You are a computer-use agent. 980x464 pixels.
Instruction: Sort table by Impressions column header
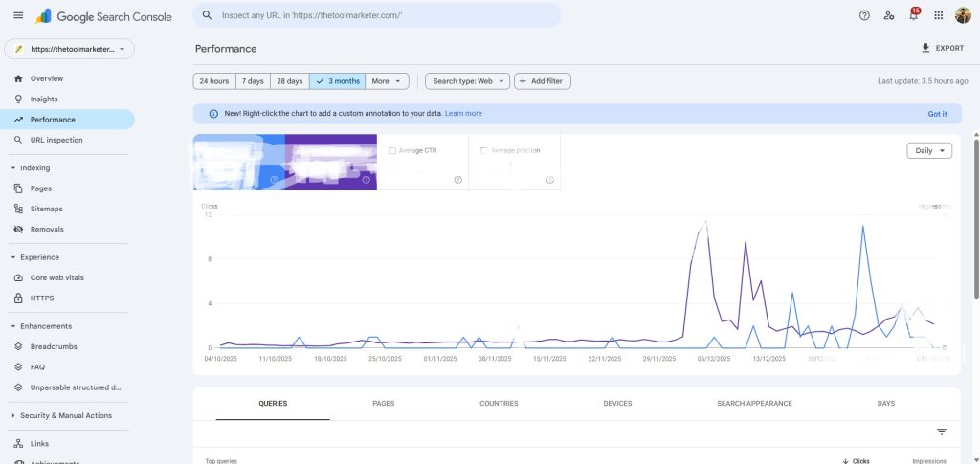(929, 461)
